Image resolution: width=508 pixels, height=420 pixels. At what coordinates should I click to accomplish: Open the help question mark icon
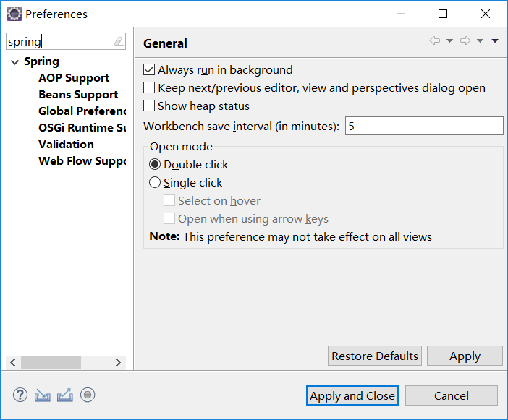pos(20,395)
